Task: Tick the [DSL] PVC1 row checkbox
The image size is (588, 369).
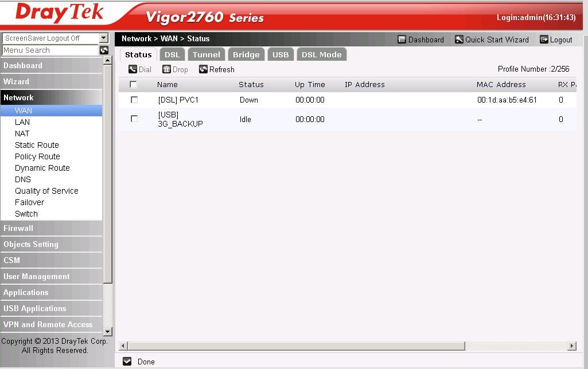Action: [134, 100]
